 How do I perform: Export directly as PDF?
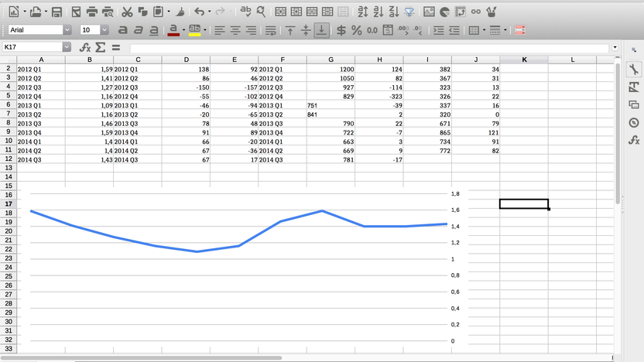tap(76, 12)
